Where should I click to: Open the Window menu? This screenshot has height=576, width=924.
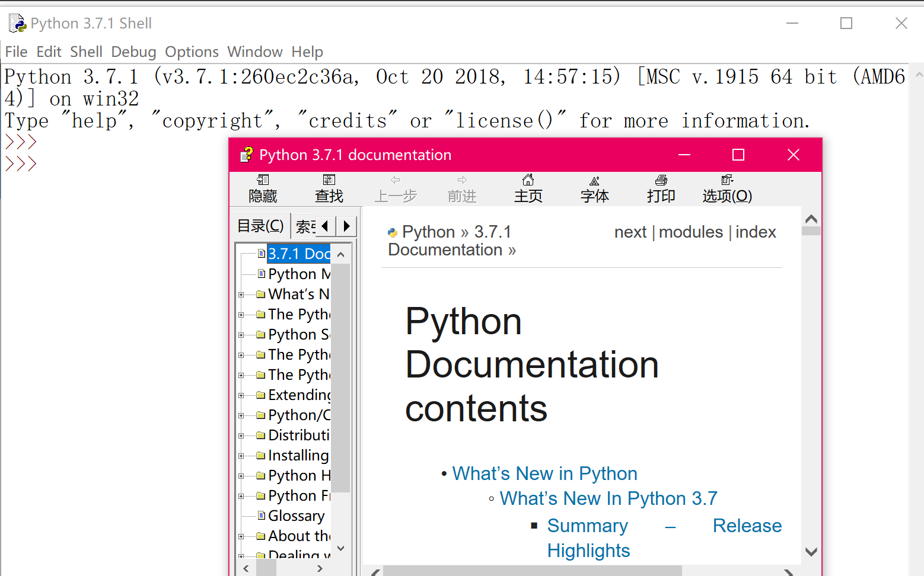tap(255, 52)
